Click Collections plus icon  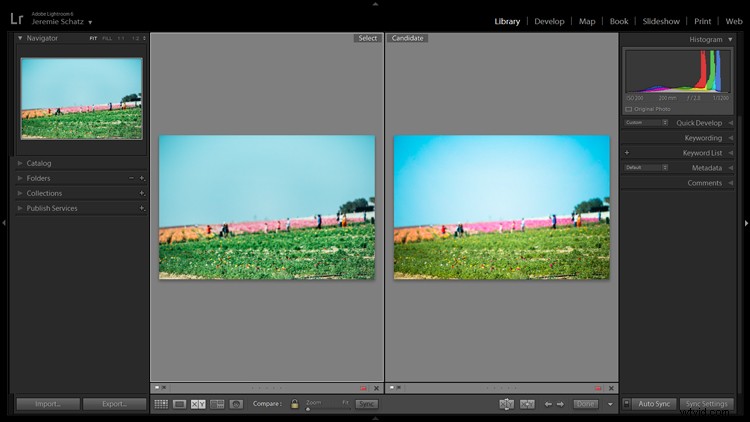coord(142,193)
